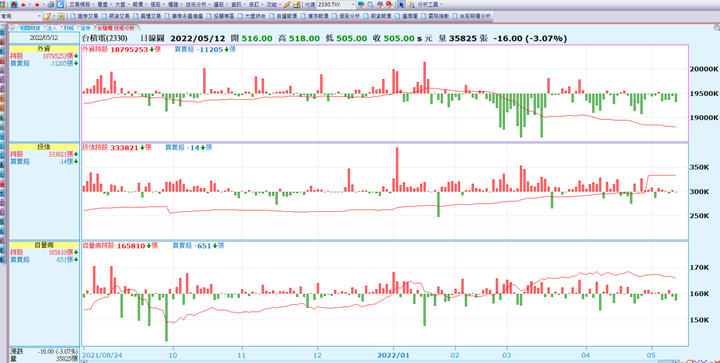Select the arrow pointer tool

tap(401, 5)
